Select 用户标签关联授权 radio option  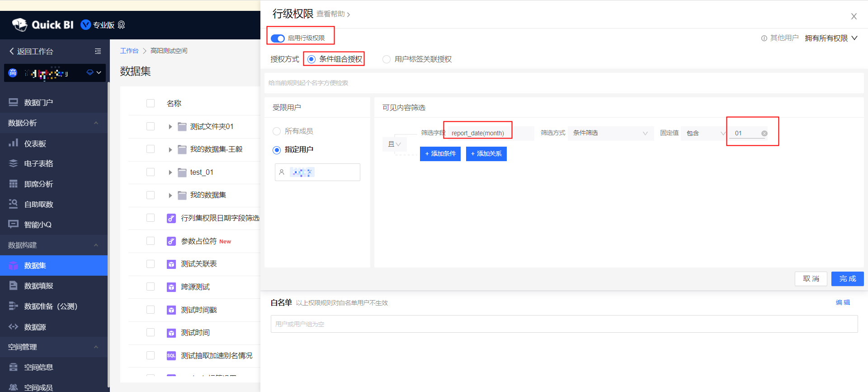pos(387,59)
